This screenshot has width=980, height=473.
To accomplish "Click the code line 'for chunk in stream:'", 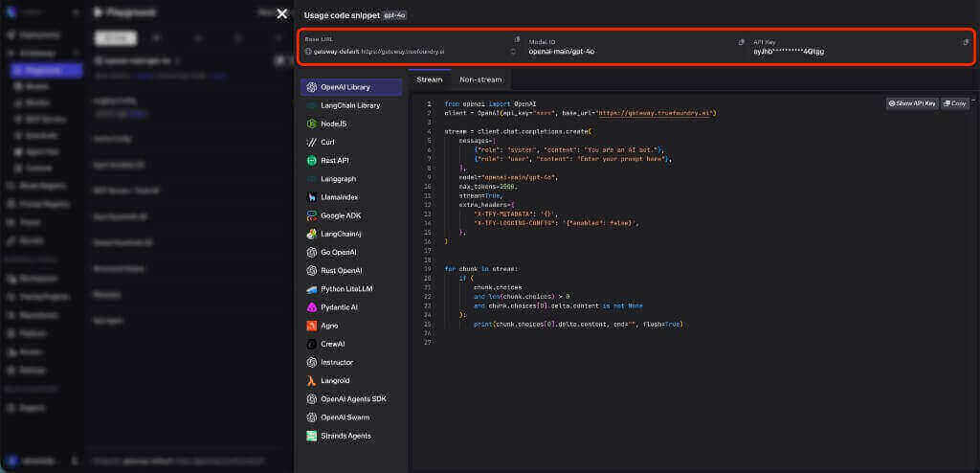I will click(x=480, y=269).
